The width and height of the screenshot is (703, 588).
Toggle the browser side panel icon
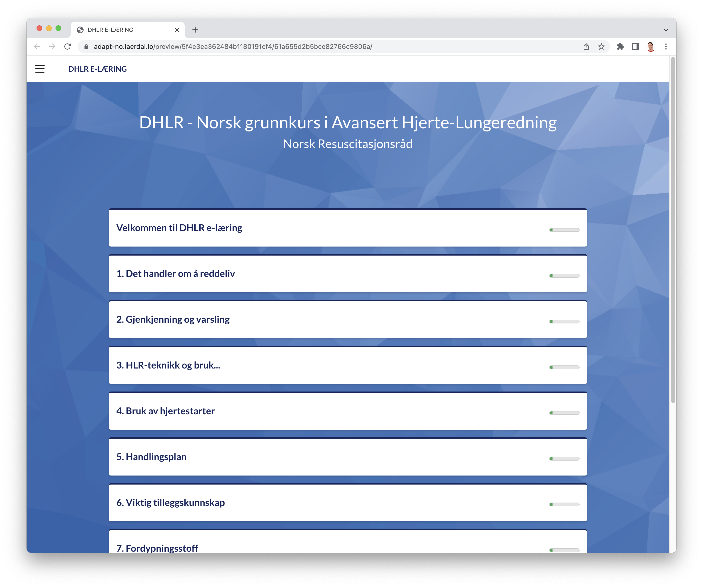pos(635,47)
